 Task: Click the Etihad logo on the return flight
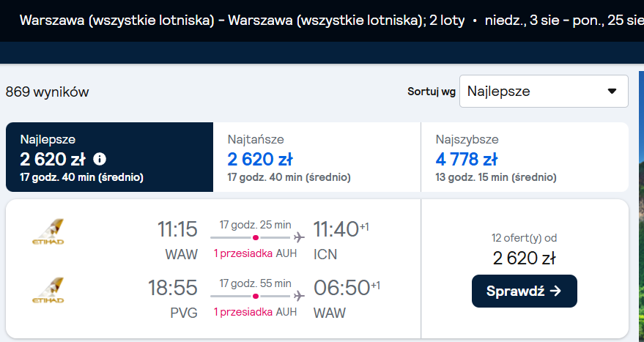(x=48, y=290)
